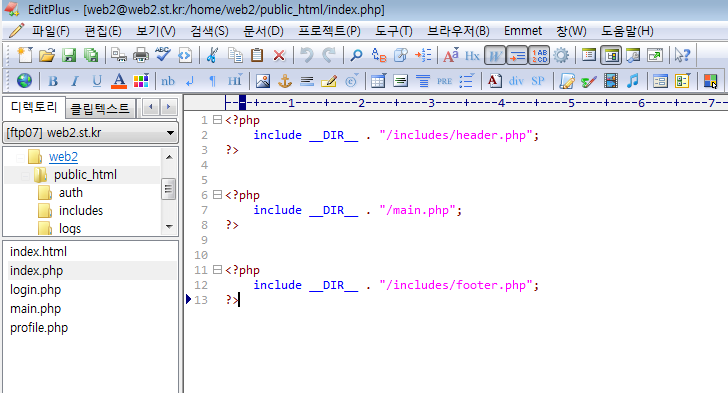
Task: Activate the What's This help pointer
Action: tap(682, 55)
